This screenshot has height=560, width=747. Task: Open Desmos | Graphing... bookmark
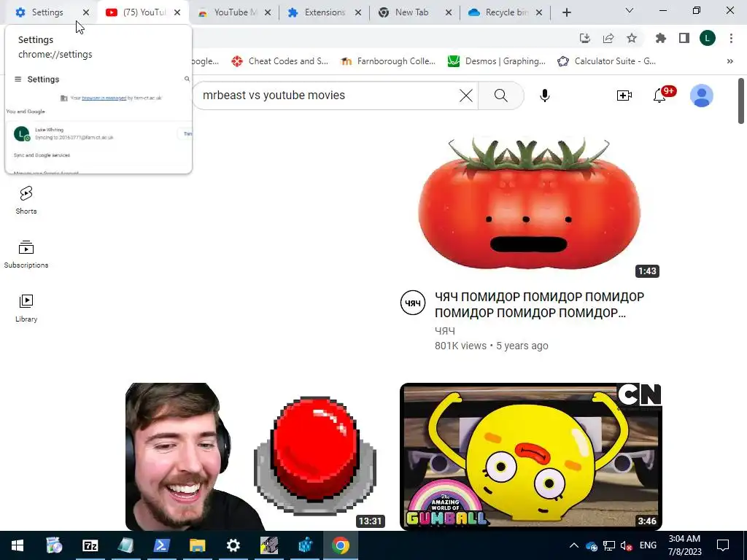[497, 61]
